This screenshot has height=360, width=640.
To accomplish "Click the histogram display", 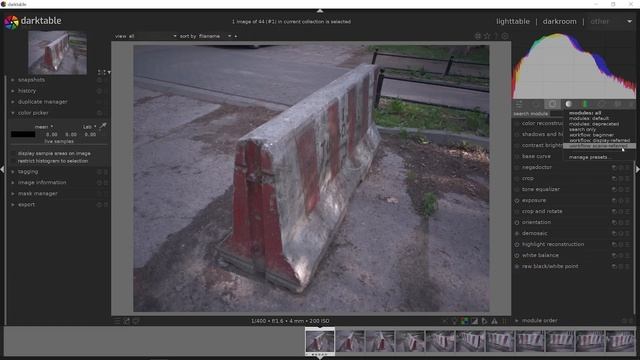I will tap(574, 66).
